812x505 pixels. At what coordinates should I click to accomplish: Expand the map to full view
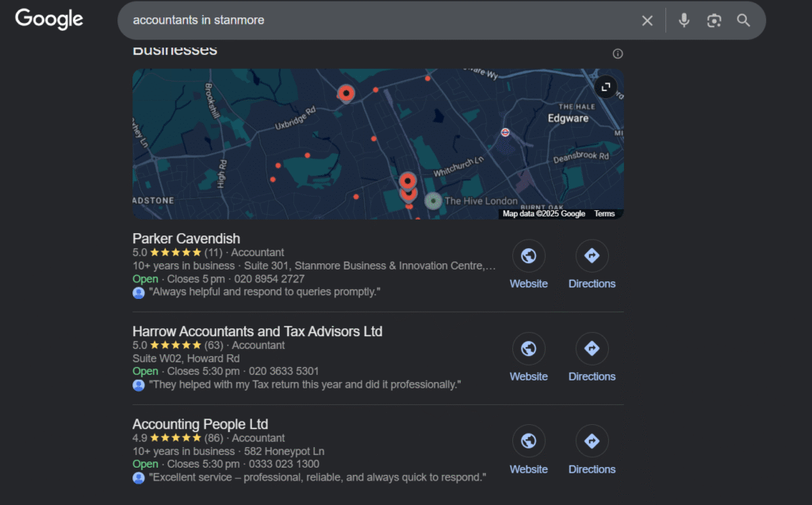pyautogui.click(x=606, y=87)
